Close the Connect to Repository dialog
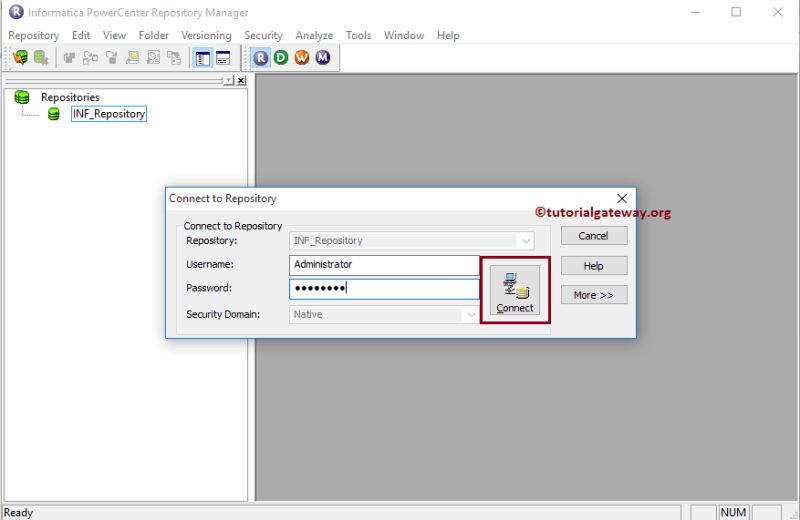This screenshot has width=800, height=520. [x=622, y=199]
